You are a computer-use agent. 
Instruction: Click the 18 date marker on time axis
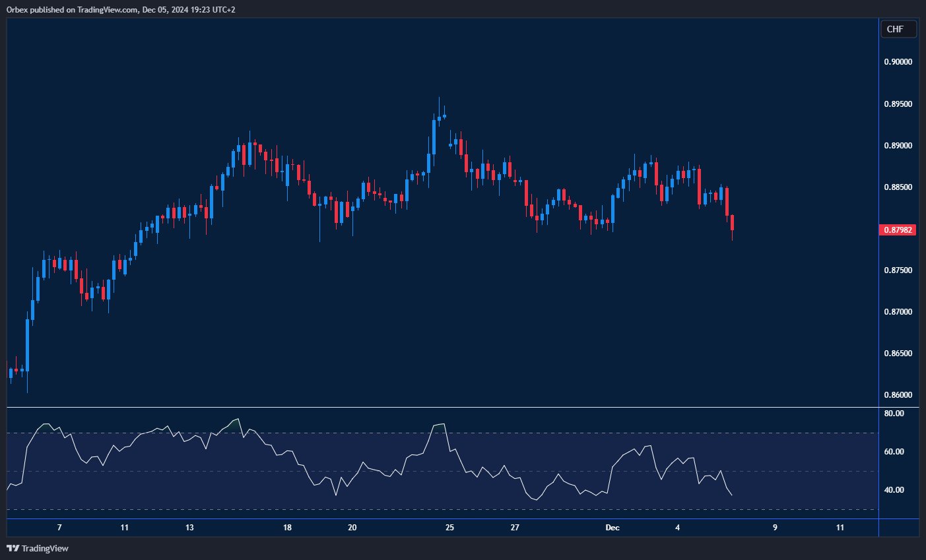(x=287, y=528)
